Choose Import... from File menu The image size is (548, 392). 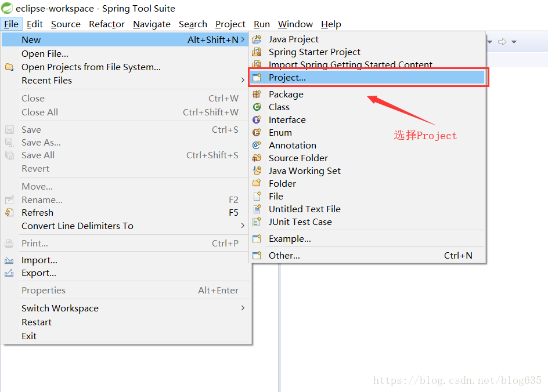126,260
